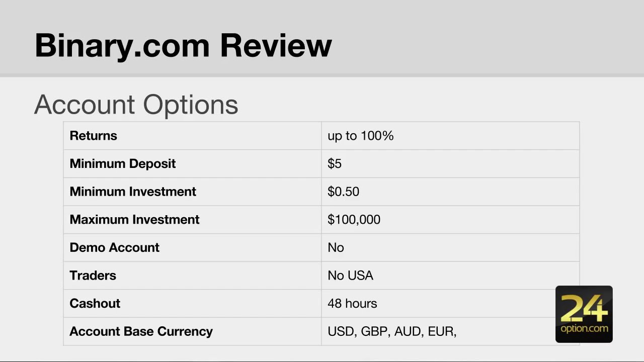Image resolution: width=644 pixels, height=362 pixels.
Task: Click the '48 hours' cashout value
Action: click(x=352, y=304)
